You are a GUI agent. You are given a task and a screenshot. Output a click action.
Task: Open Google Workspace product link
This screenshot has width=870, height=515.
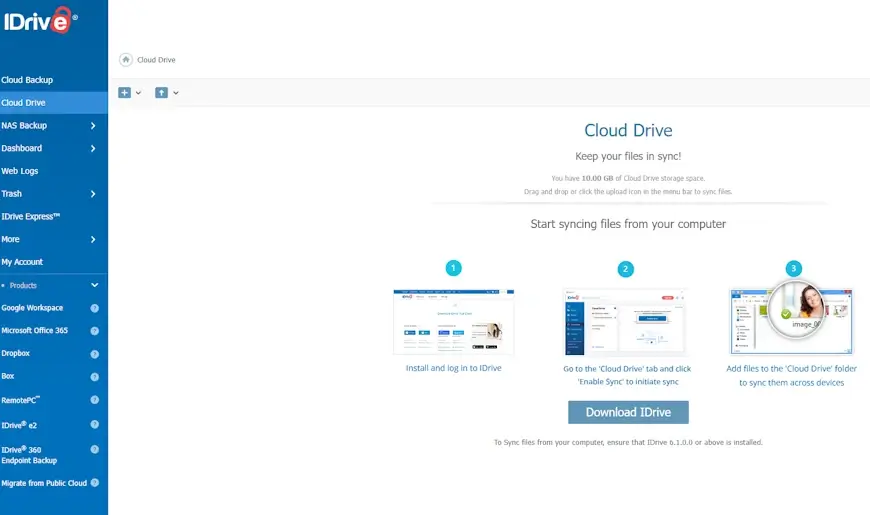32,308
